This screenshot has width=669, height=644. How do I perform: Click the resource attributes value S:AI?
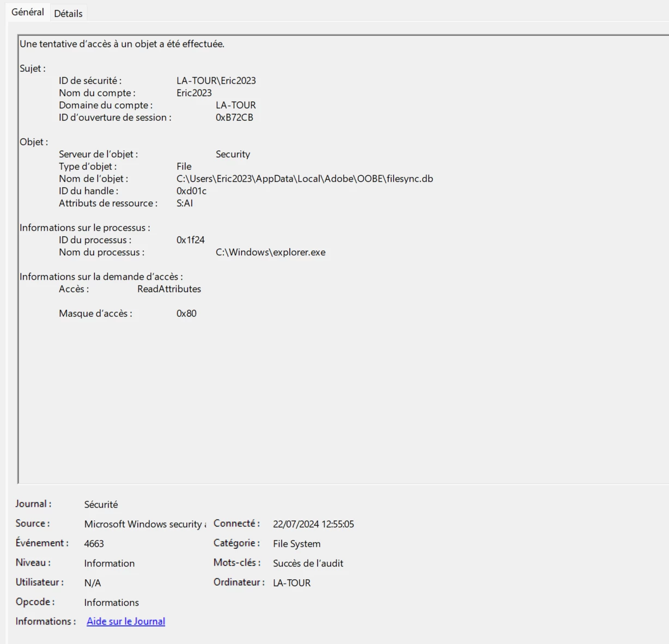[185, 203]
